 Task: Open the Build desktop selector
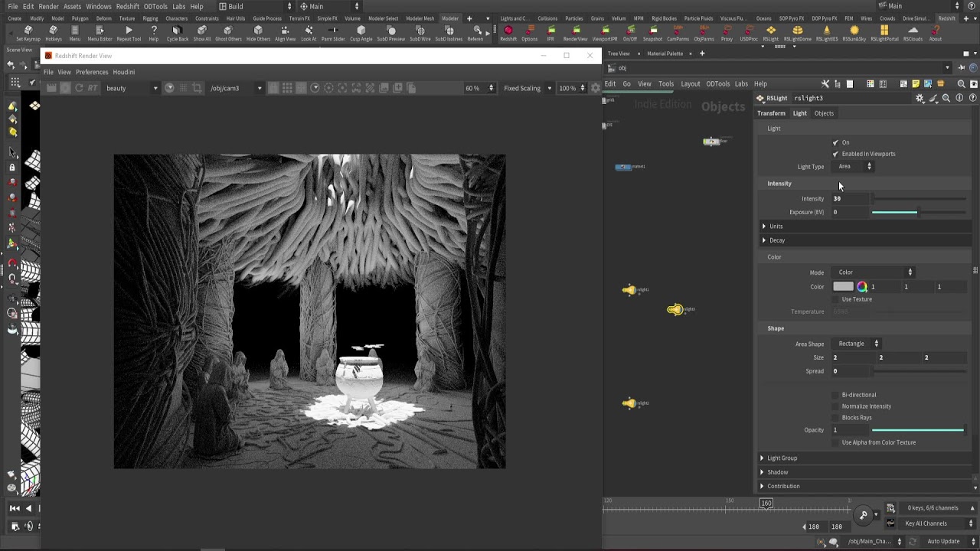[254, 6]
